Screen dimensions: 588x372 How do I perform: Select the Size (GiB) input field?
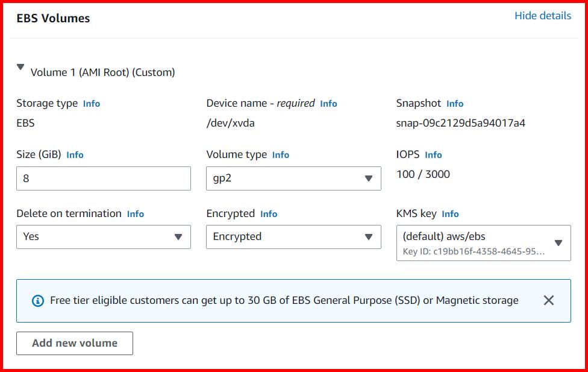coord(103,178)
